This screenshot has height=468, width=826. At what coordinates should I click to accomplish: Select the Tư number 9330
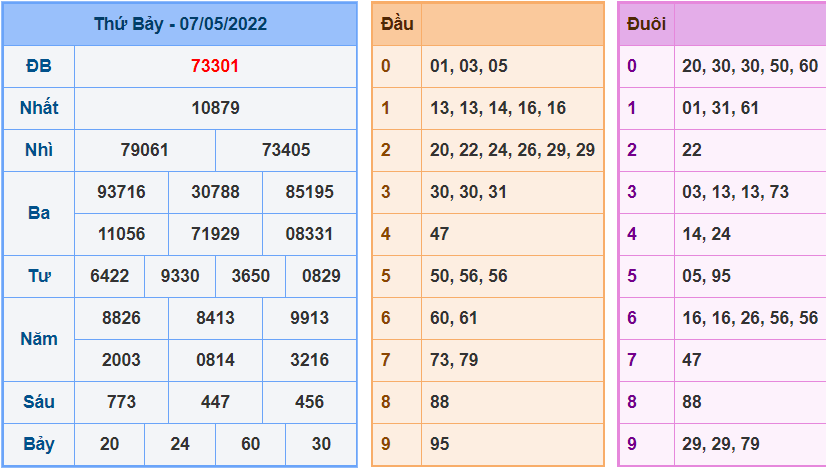point(180,276)
